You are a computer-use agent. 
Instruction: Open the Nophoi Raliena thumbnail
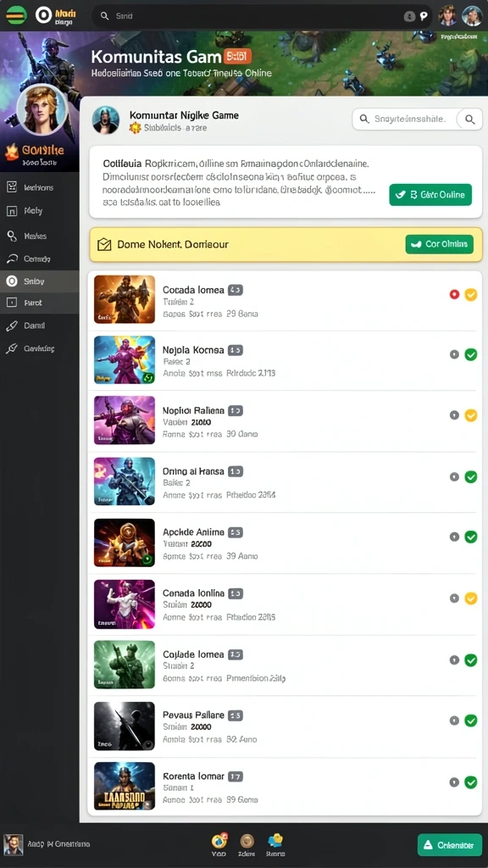125,420
